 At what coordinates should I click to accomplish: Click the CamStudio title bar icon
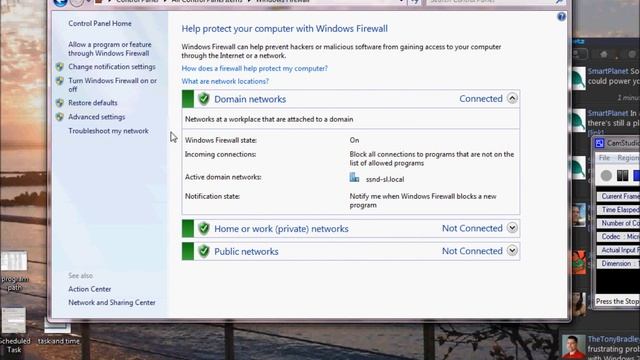pyautogui.click(x=599, y=143)
